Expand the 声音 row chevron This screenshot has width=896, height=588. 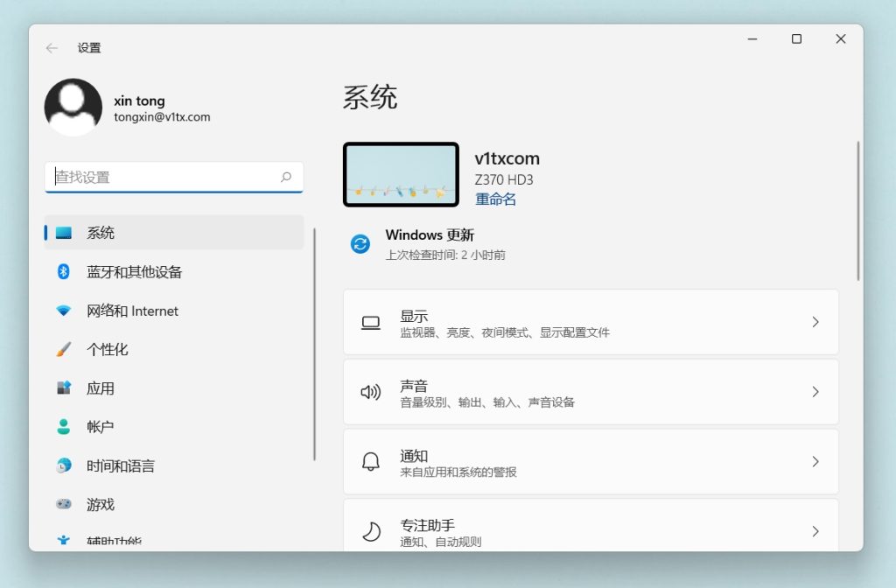[815, 392]
